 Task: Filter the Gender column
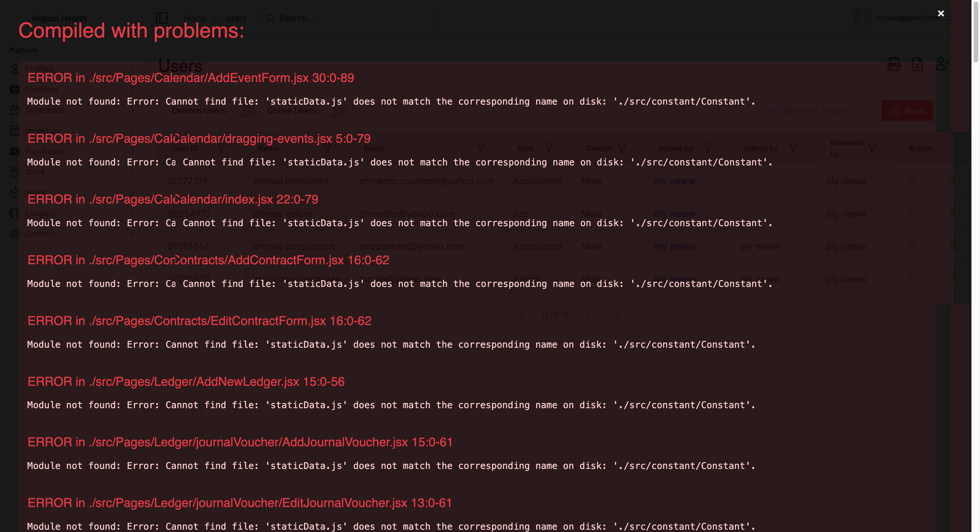tap(622, 148)
